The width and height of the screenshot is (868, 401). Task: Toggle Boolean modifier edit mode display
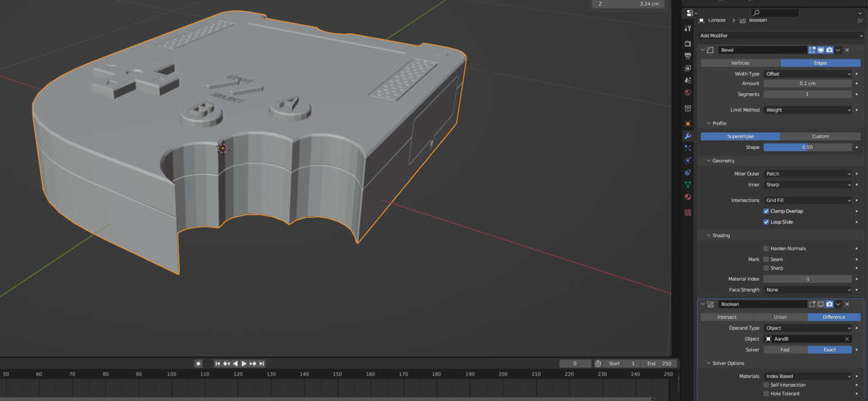tap(812, 304)
